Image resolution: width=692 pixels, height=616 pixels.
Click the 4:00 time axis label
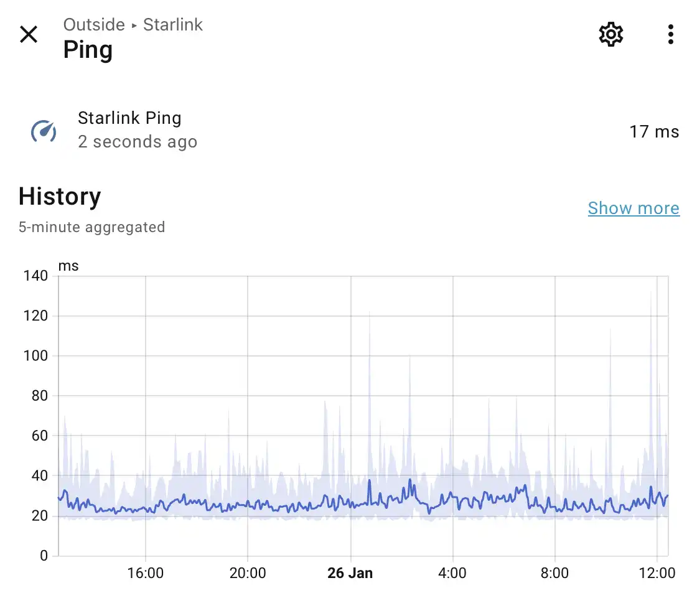click(452, 573)
